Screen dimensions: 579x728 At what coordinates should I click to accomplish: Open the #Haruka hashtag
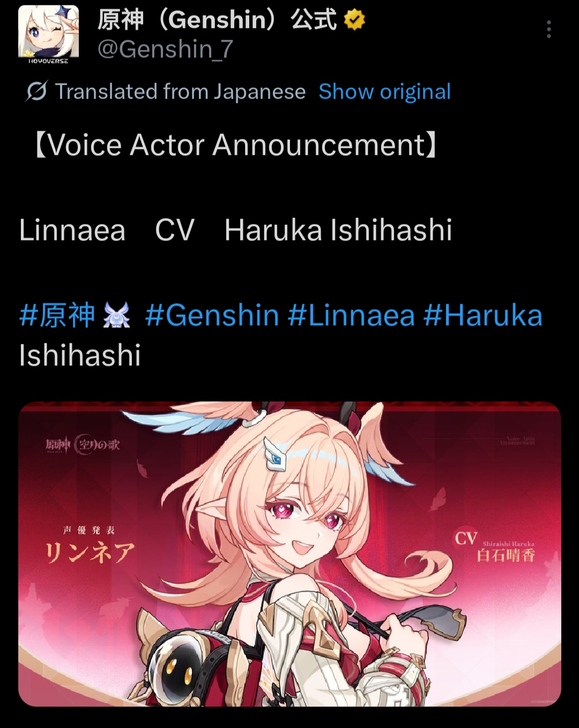(x=482, y=315)
